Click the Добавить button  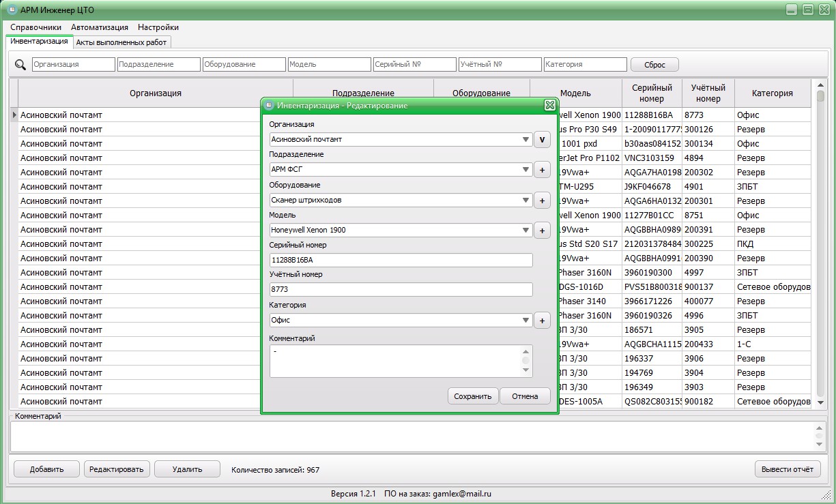pos(46,469)
